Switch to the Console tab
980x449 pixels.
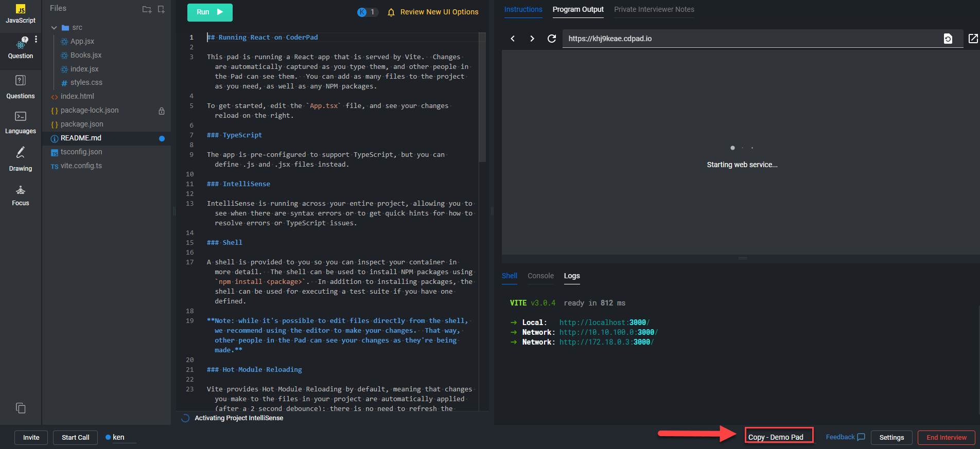(540, 276)
